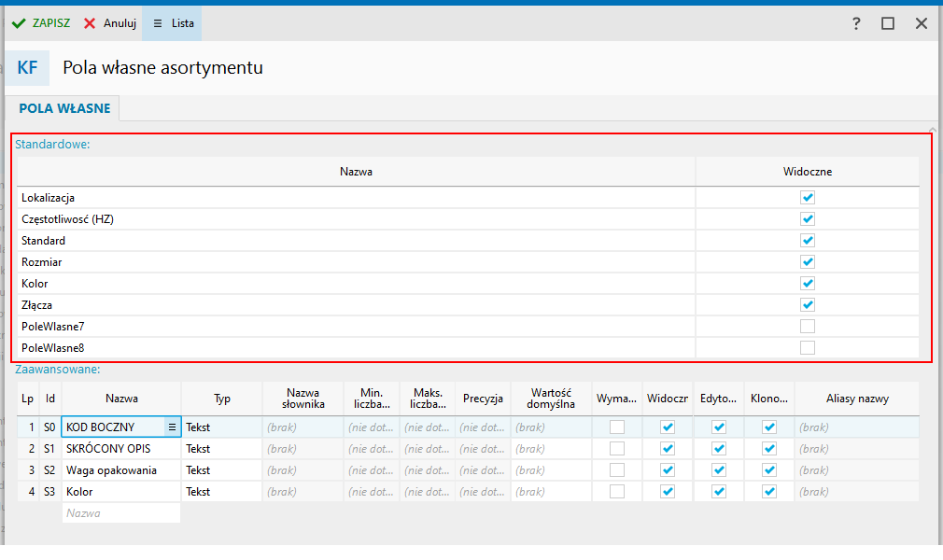Screen dimensions: 943x560
Task: Toggle Klonowane checkbox for advanced Kolor row
Action: click(x=769, y=492)
